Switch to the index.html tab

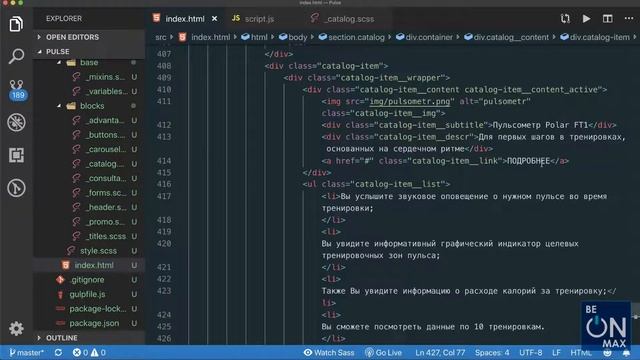[184, 19]
